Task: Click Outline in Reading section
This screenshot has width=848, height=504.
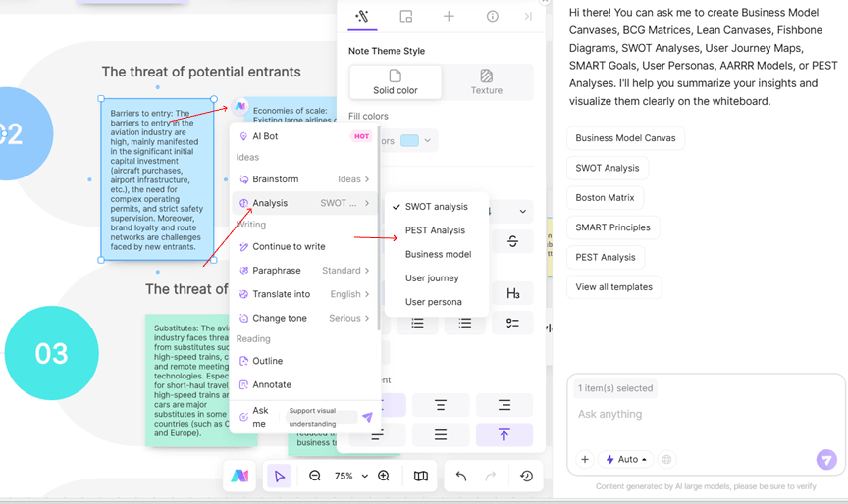Action: point(305,361)
